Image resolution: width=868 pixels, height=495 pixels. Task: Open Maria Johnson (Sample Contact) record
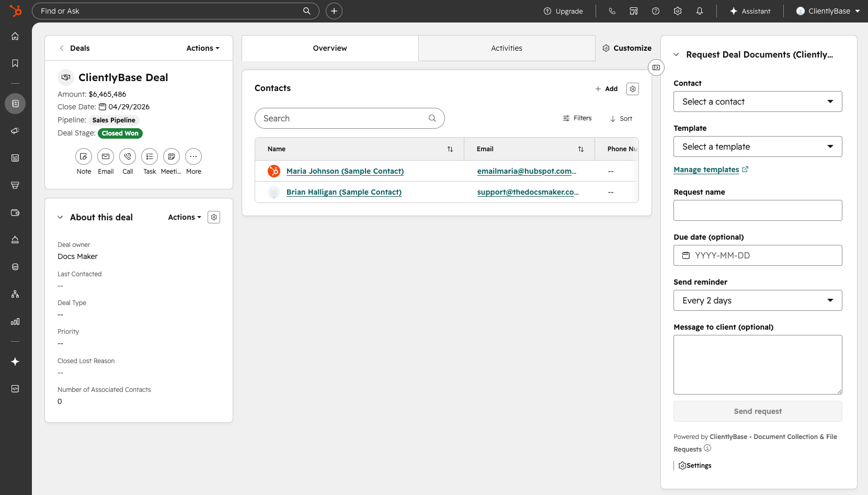pyautogui.click(x=345, y=171)
